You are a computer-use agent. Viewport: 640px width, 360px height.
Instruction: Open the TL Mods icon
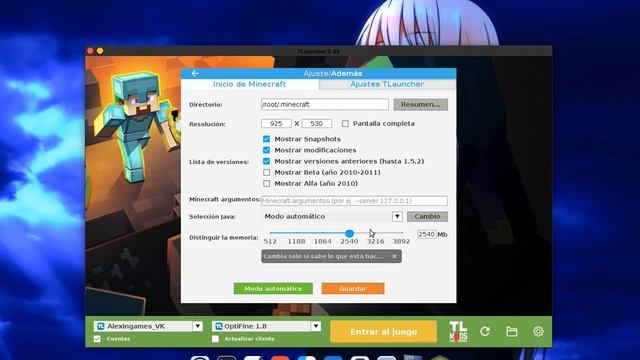458,331
